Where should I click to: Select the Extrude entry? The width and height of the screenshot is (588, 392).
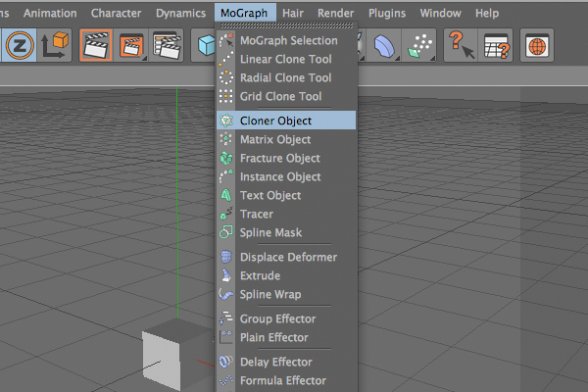286,275
